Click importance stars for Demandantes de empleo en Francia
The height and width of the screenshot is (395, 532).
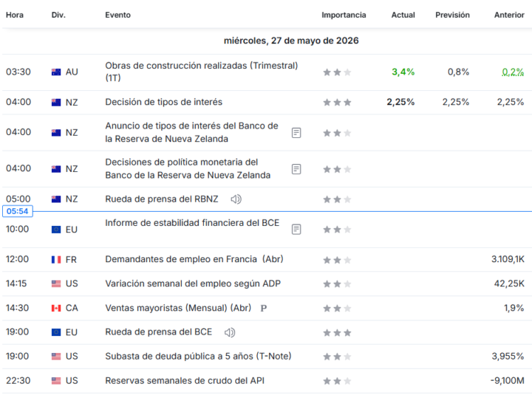tap(337, 260)
